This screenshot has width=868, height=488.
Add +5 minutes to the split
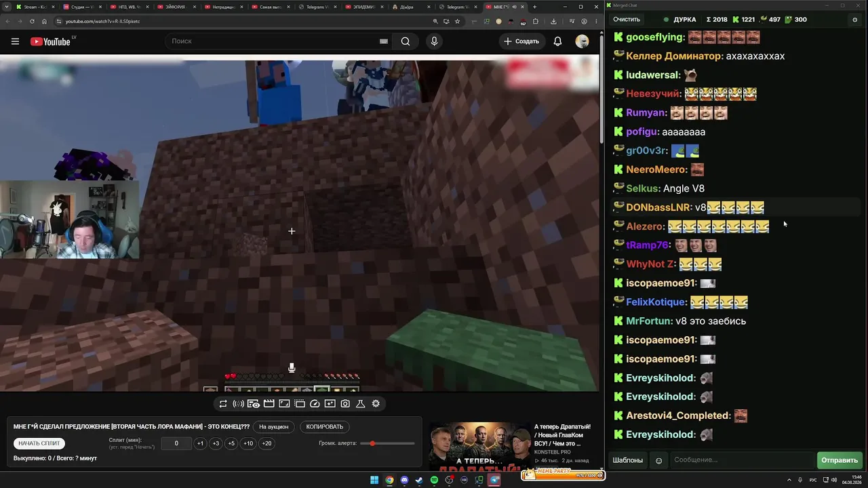point(231,444)
